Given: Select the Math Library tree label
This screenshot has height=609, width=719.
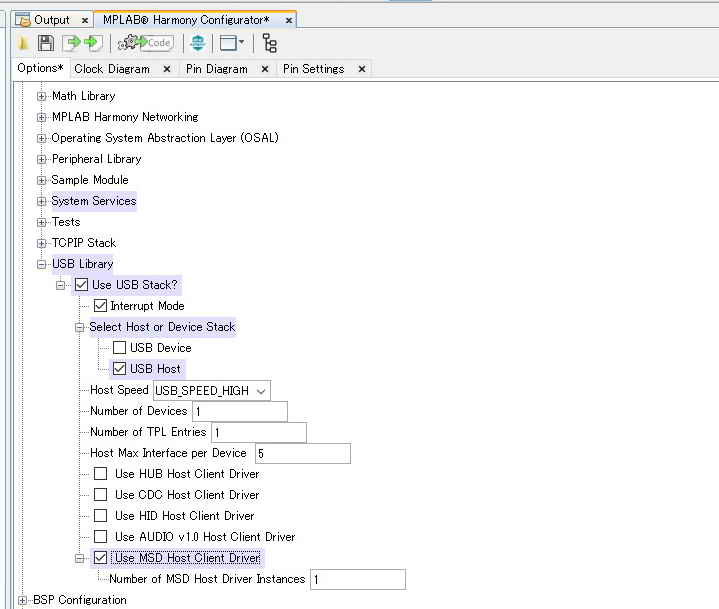Looking at the screenshot, I should point(83,96).
